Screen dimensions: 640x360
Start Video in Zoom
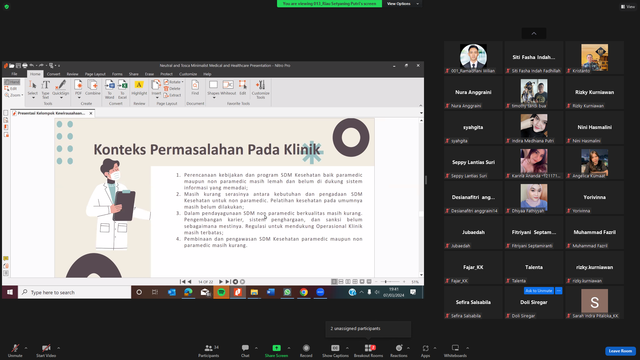[46, 350]
